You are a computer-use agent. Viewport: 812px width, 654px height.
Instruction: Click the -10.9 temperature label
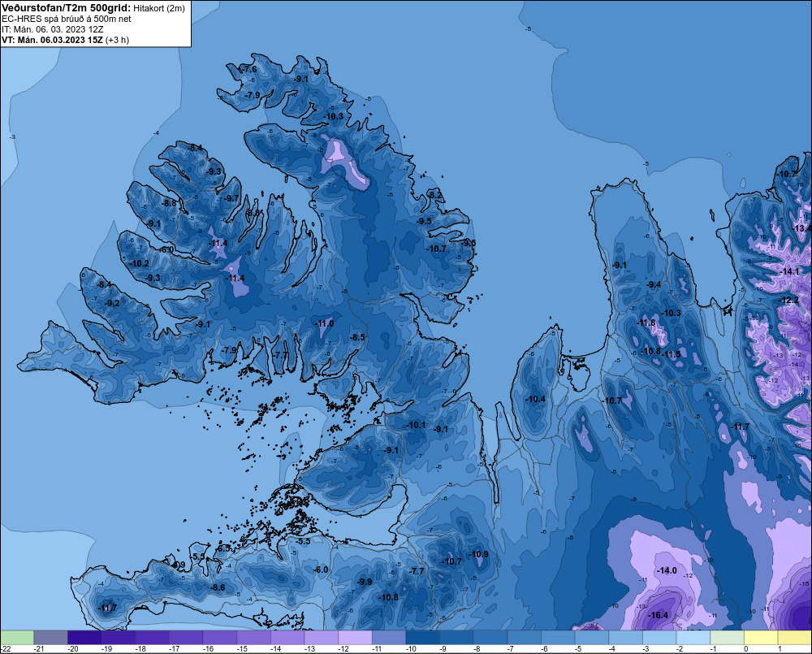click(x=478, y=554)
